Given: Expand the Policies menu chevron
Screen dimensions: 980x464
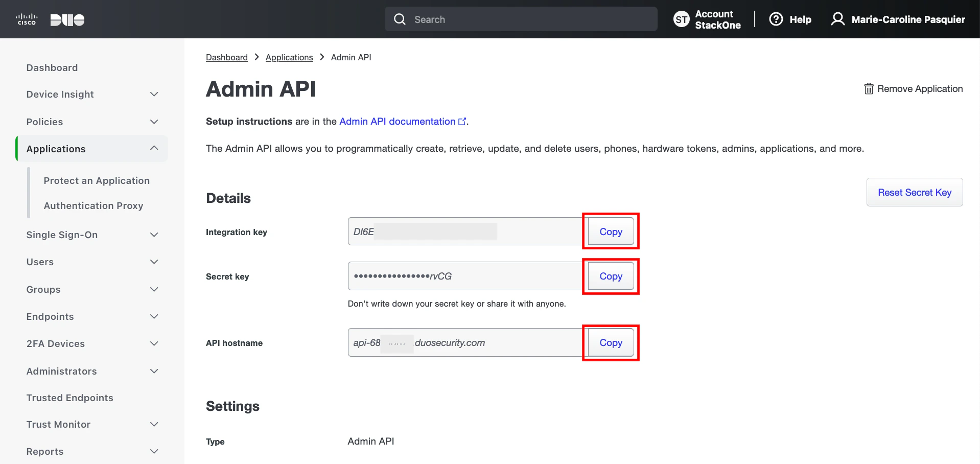Looking at the screenshot, I should [x=154, y=122].
